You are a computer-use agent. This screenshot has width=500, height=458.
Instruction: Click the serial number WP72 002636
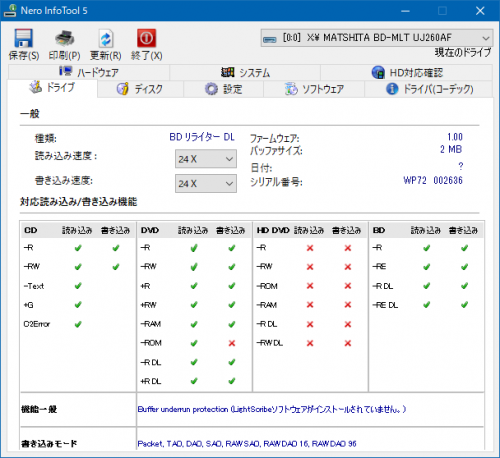[433, 180]
